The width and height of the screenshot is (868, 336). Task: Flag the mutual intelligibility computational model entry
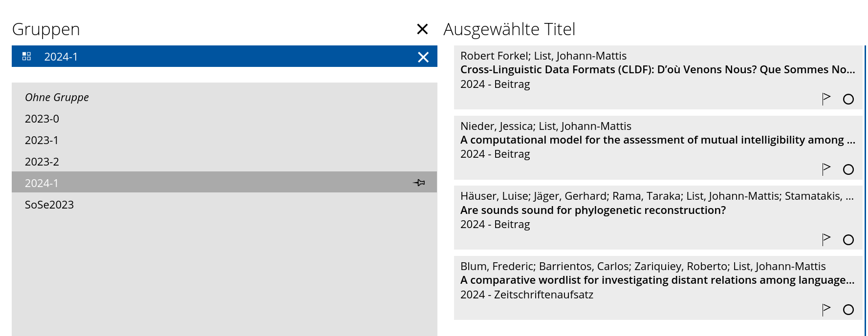tap(826, 169)
